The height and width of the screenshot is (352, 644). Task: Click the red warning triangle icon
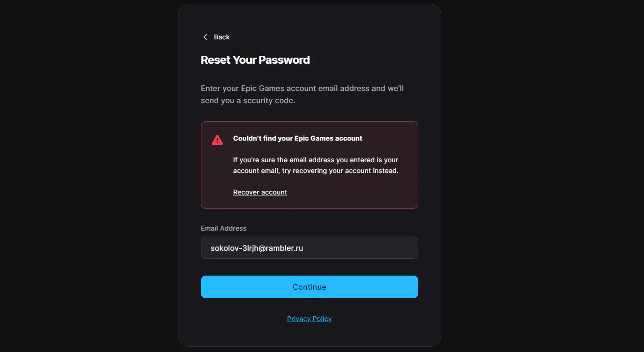tap(217, 140)
